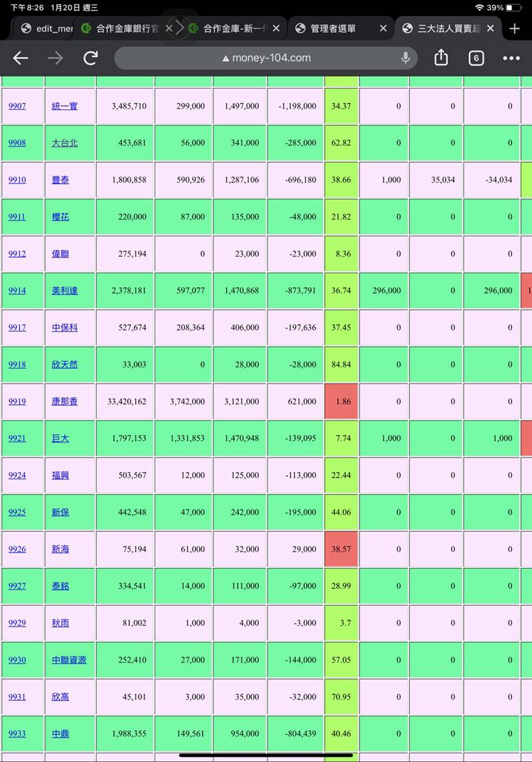Open the tab switcher showing 6
This screenshot has width=532, height=762.
pos(476,58)
